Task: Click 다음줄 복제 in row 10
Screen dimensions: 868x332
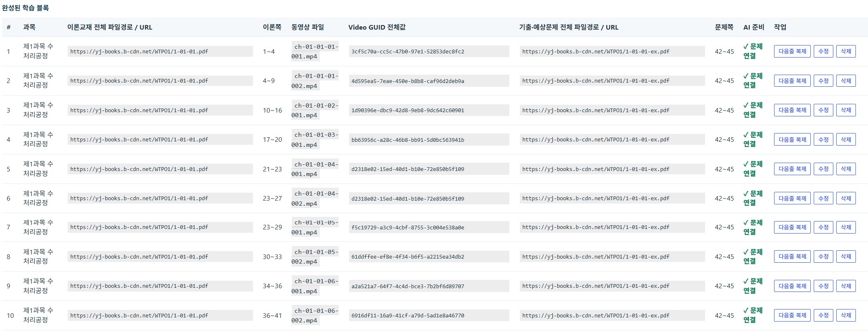Action: tap(792, 315)
